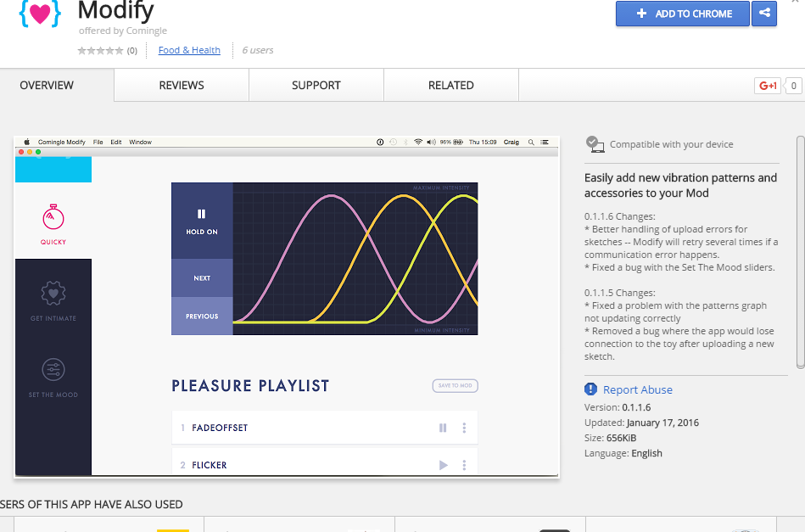
Task: Open the Comingle Modify app menu
Action: [x=62, y=143]
